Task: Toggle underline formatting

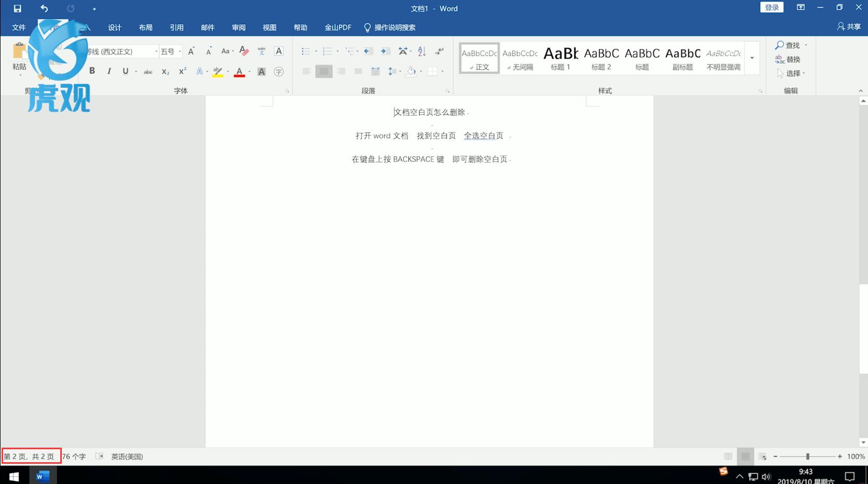Action: 125,71
